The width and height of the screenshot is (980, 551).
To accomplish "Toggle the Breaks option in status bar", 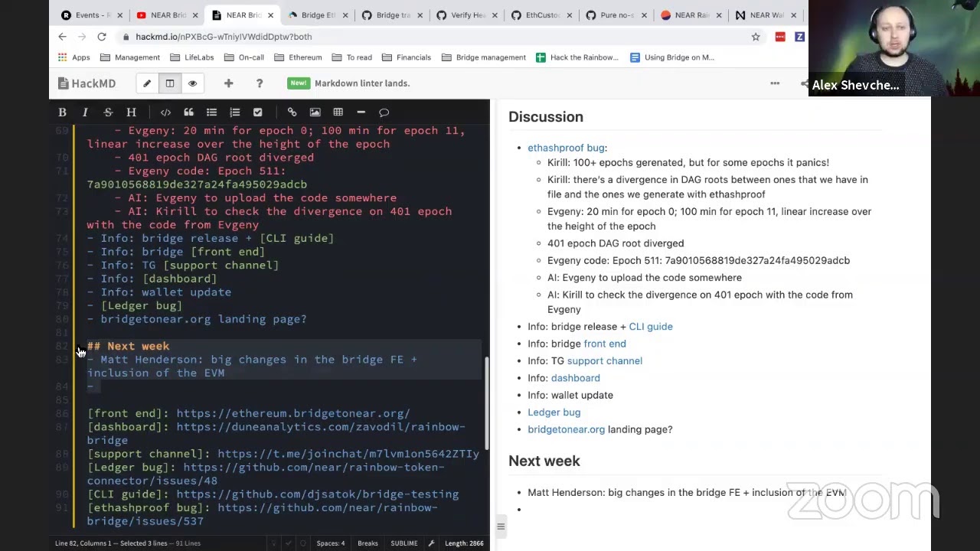I will coord(367,543).
